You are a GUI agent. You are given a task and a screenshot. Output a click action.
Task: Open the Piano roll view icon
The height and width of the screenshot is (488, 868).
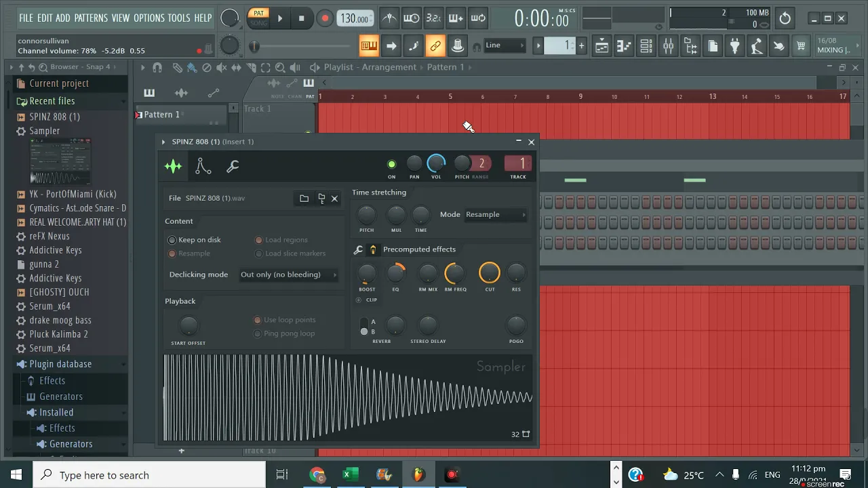[x=624, y=46]
